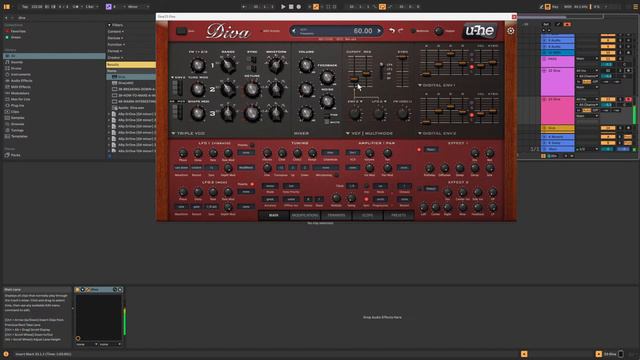The width and height of the screenshot is (640, 360).
Task: Select next Diva preset arrow
Action: coord(379,31)
